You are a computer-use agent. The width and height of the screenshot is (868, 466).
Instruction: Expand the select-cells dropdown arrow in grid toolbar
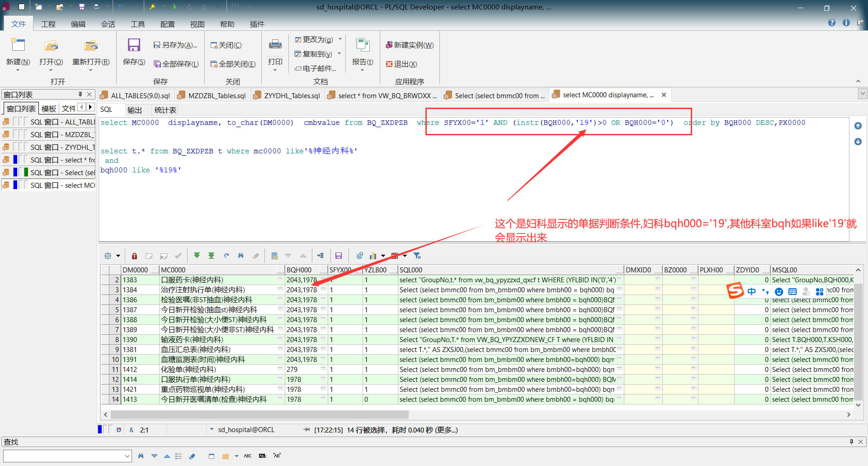point(118,256)
